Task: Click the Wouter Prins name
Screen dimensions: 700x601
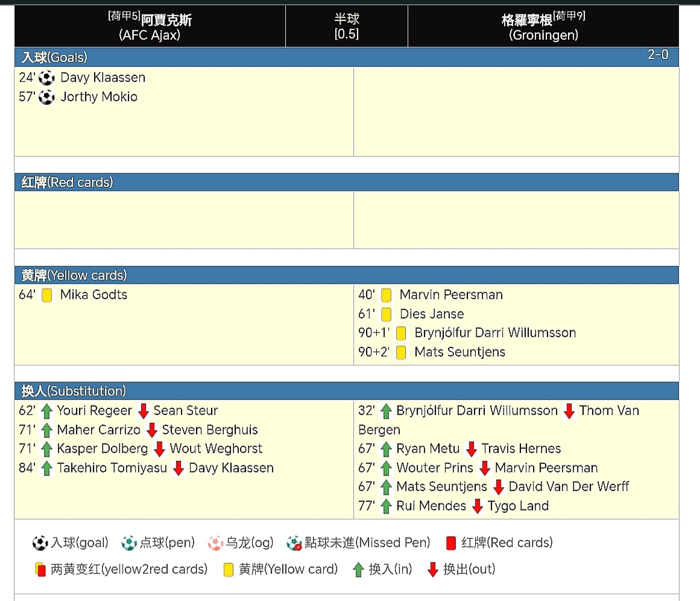Action: [435, 468]
